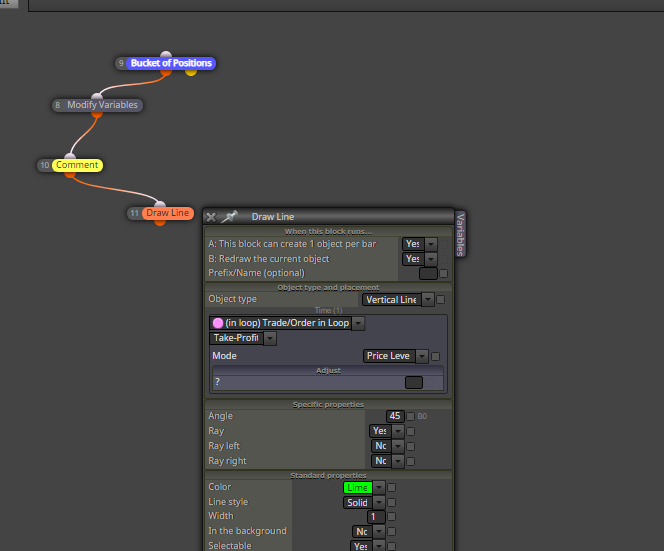Viewport: 664px width, 551px height.
Task: Click the Width input field
Action: pos(376,517)
